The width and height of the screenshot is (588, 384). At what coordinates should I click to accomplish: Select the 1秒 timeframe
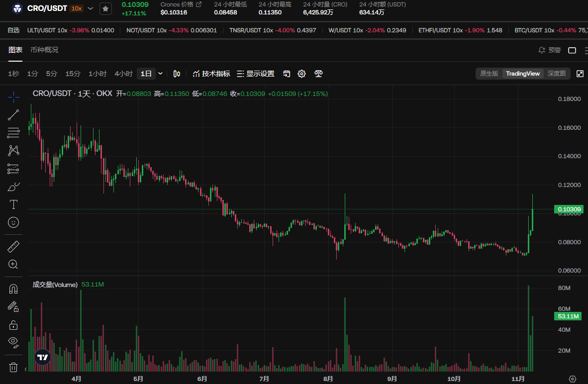pos(13,74)
